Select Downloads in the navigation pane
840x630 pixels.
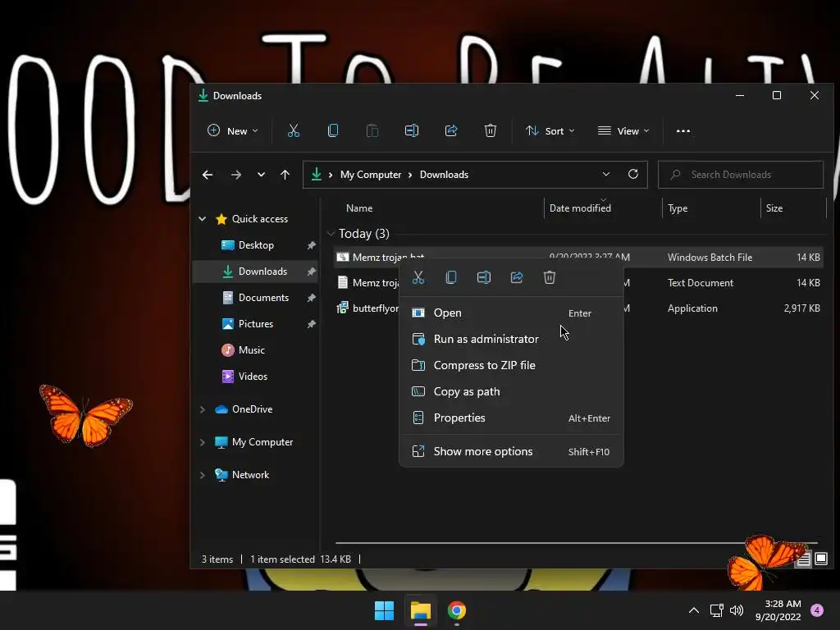[256, 272]
